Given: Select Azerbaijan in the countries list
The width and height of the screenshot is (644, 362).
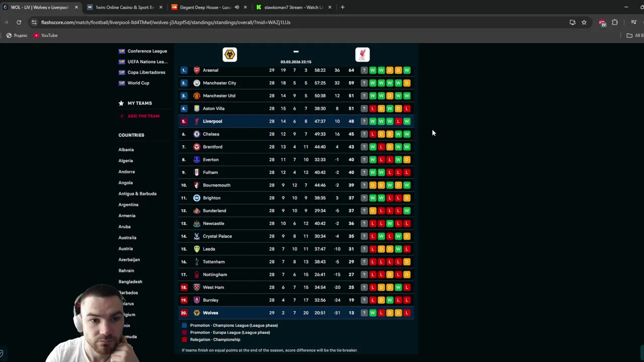Looking at the screenshot, I should click(129, 260).
